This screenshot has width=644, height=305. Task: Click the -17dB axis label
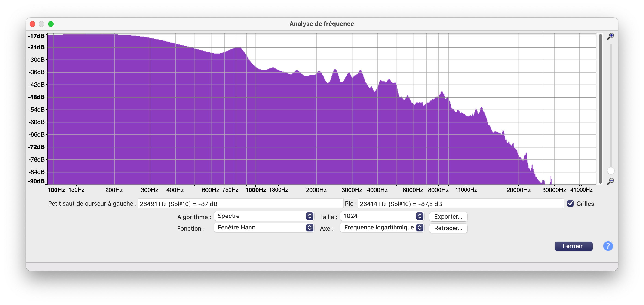36,36
